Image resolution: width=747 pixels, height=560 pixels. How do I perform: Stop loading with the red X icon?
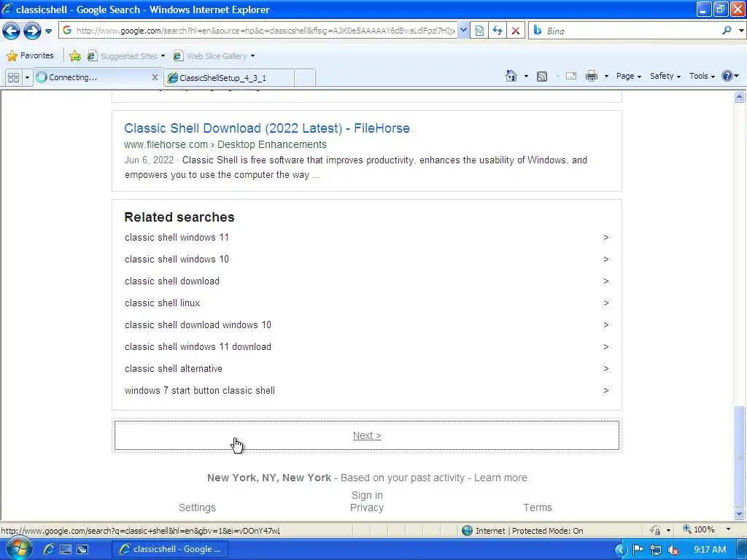(516, 31)
